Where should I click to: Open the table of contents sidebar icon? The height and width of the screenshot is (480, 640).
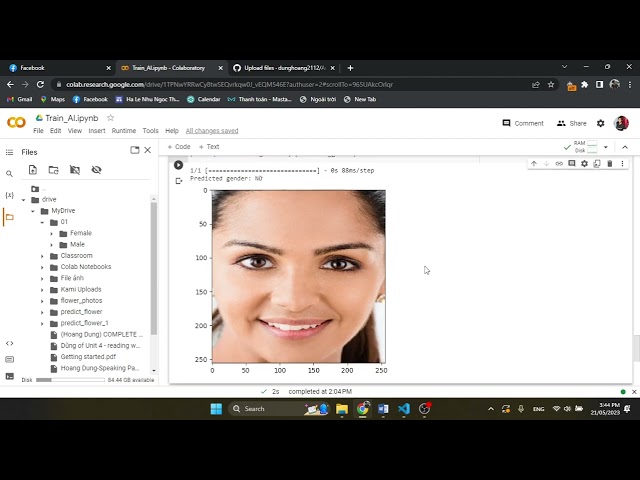[9, 152]
